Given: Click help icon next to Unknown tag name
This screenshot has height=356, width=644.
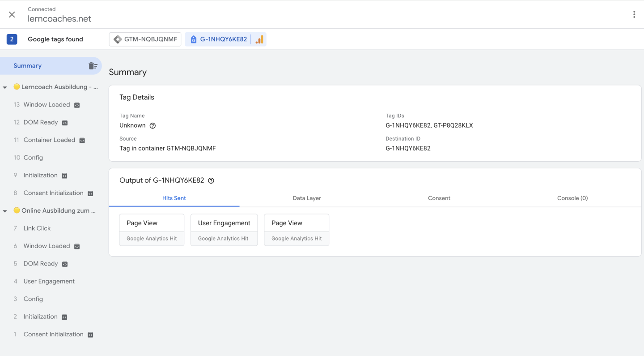Looking at the screenshot, I should pos(153,126).
